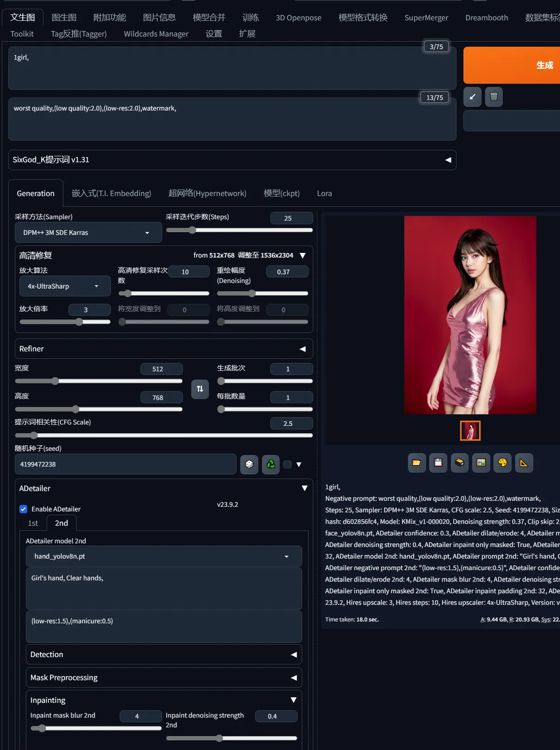Swap width and height with arrows button

(x=200, y=389)
